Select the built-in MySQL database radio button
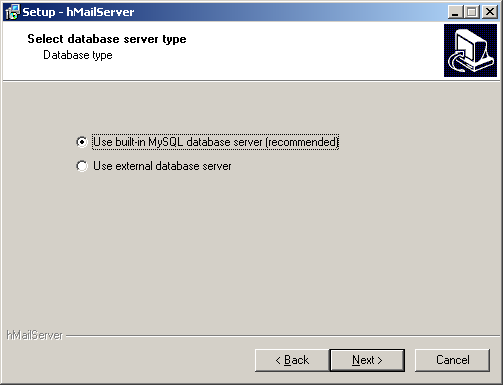The image size is (503, 385). (82, 142)
